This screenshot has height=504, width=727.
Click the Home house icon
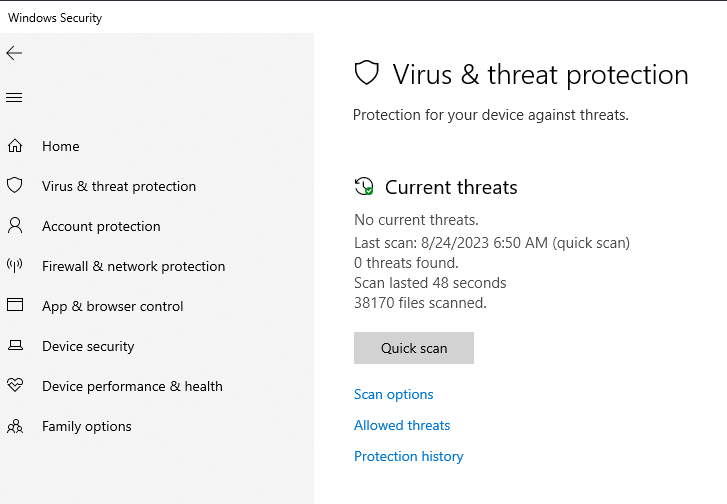point(15,146)
